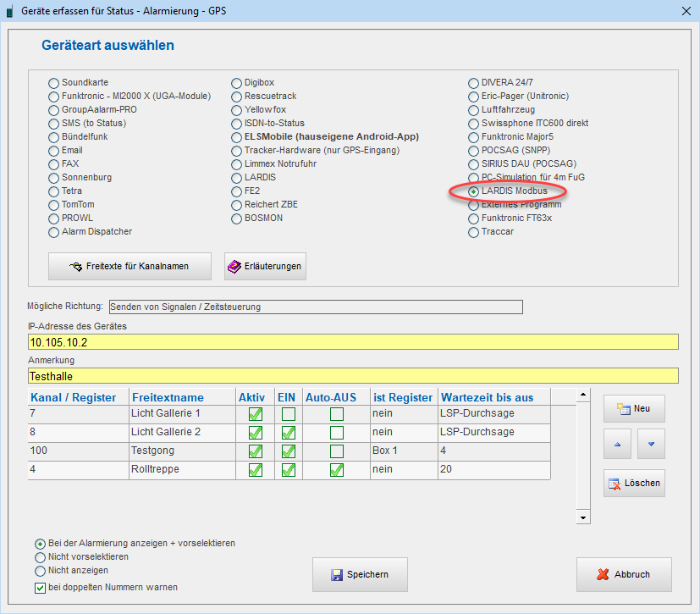Delete the selected row with Löschen
The height and width of the screenshot is (614, 700).
click(x=633, y=483)
